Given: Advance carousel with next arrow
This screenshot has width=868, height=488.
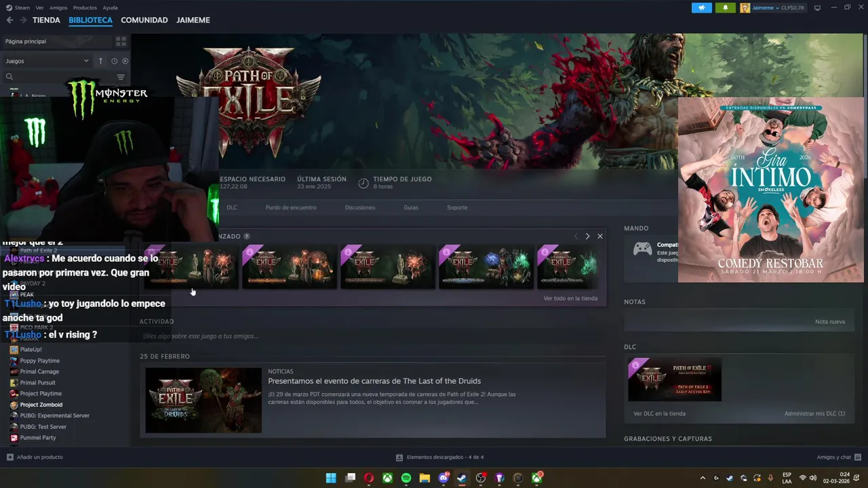Looking at the screenshot, I should coord(587,236).
